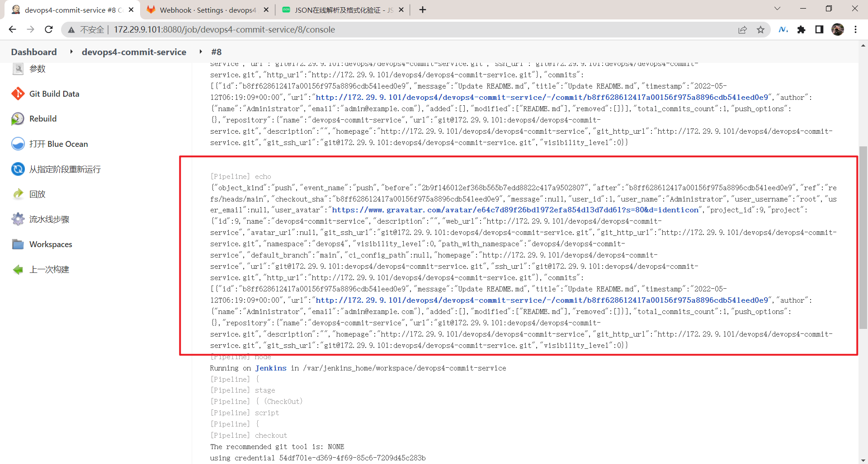The width and height of the screenshot is (868, 464).
Task: Go back with browser back arrow
Action: click(12, 29)
